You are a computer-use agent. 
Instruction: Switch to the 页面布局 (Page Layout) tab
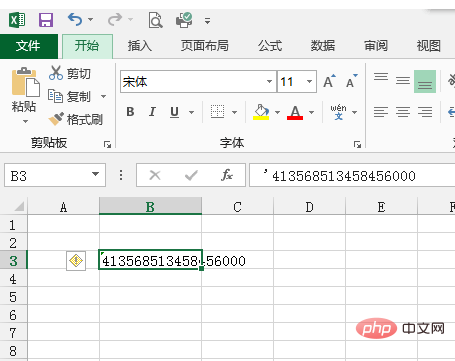(x=205, y=46)
